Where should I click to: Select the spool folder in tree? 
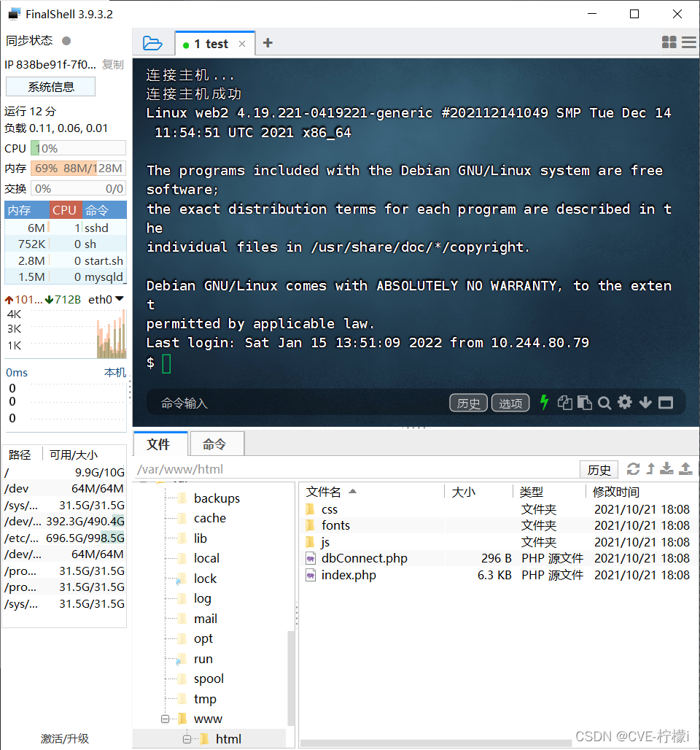(x=209, y=679)
